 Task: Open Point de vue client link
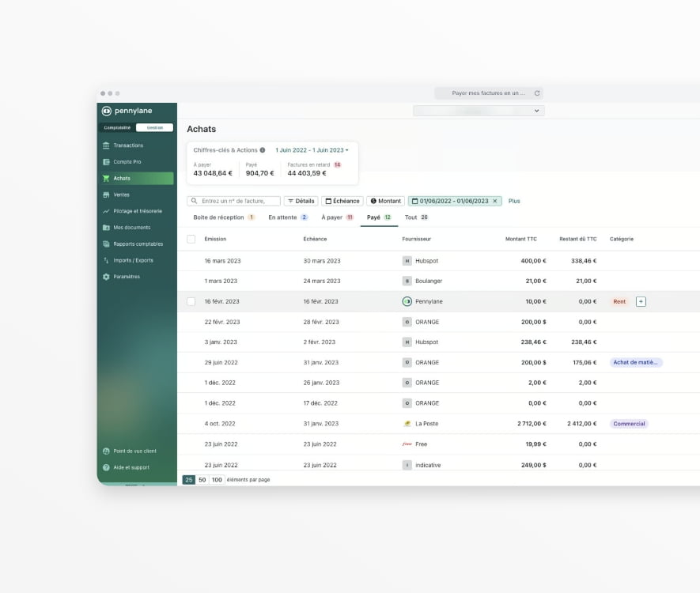134,451
